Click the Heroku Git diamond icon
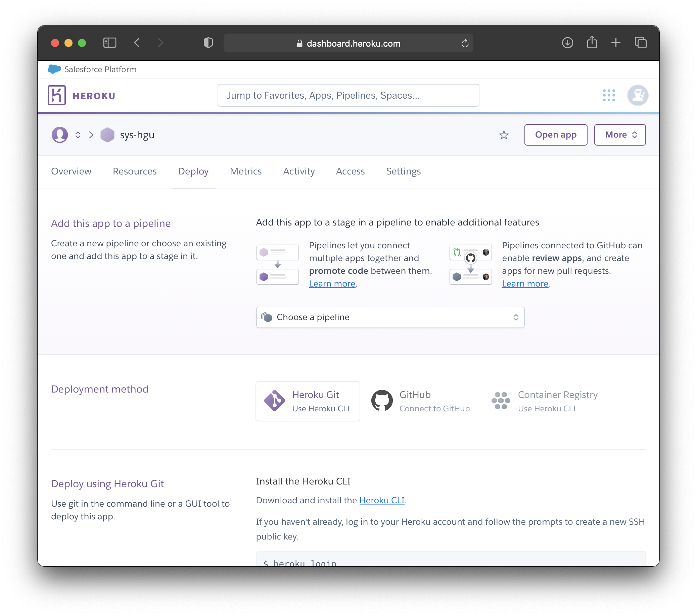The image size is (697, 616). coord(275,401)
